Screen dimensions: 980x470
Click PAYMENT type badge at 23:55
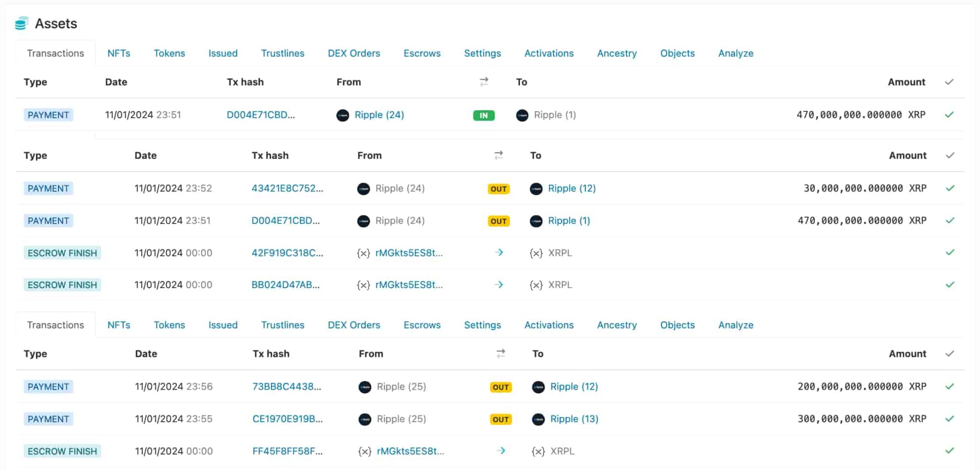click(48, 419)
